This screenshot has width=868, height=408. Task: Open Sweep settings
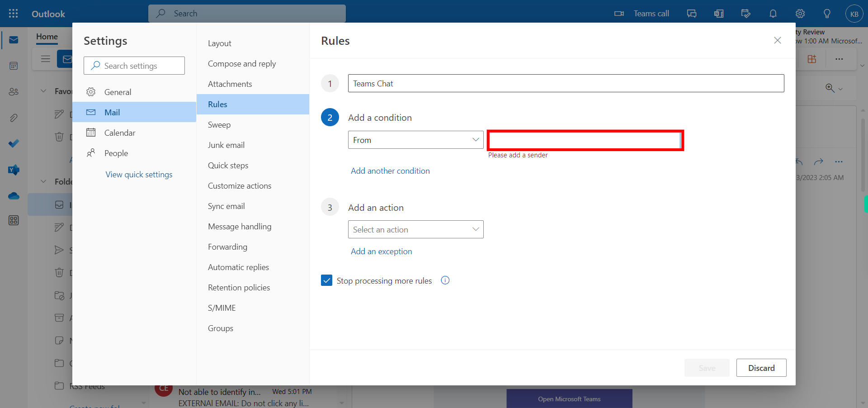253,125
